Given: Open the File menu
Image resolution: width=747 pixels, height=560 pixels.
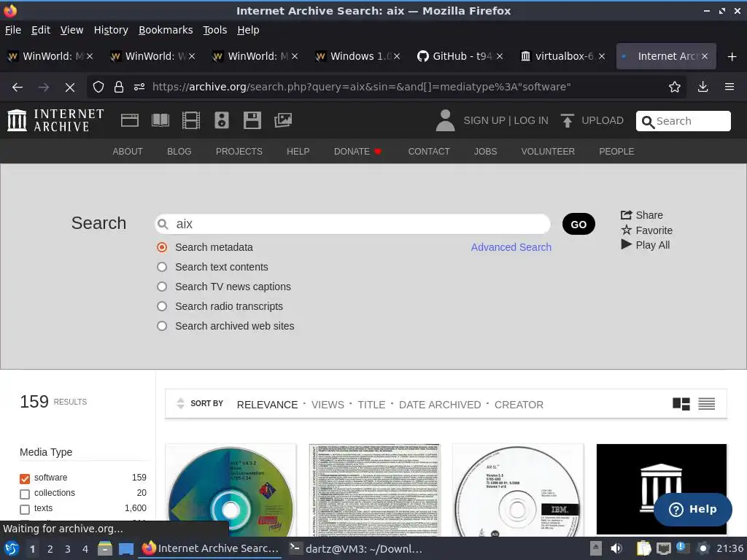Looking at the screenshot, I should (13, 30).
